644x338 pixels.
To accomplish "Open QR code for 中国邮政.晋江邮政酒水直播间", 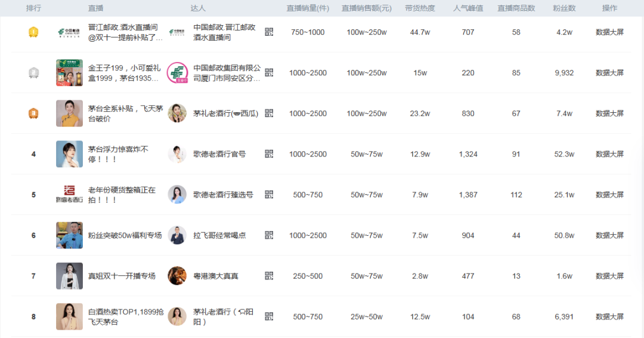I will pyautogui.click(x=269, y=32).
